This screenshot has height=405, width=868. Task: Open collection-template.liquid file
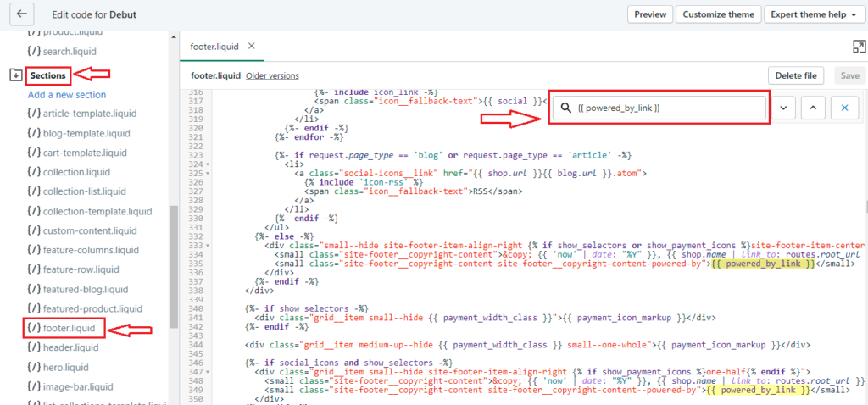pyautogui.click(x=97, y=211)
